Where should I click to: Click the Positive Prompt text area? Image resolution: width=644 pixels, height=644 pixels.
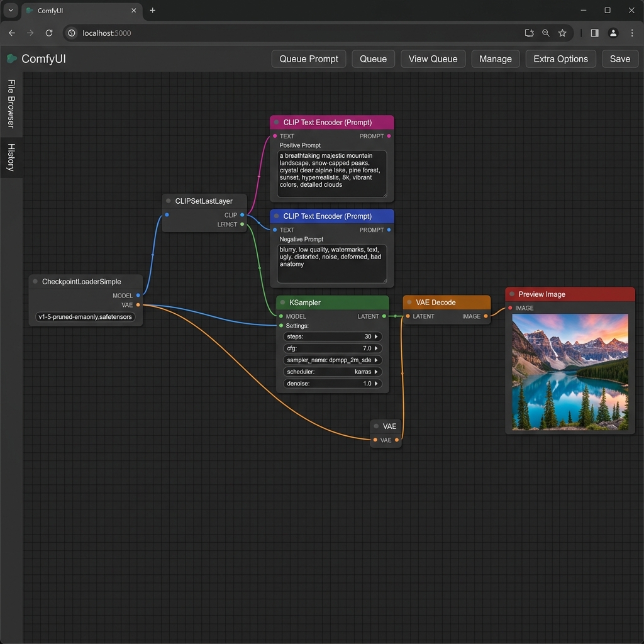point(332,174)
